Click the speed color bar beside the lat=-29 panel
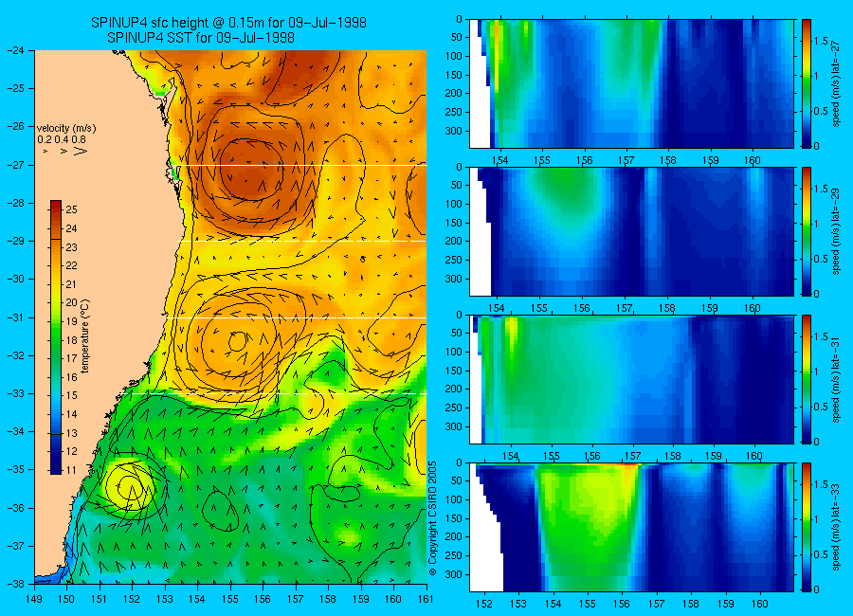This screenshot has width=853, height=616. [806, 231]
